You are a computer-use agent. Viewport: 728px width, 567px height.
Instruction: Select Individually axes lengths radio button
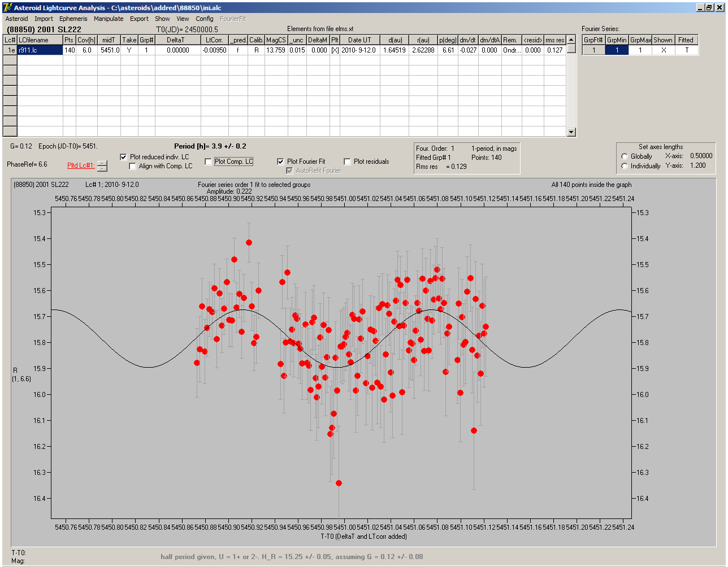[625, 166]
